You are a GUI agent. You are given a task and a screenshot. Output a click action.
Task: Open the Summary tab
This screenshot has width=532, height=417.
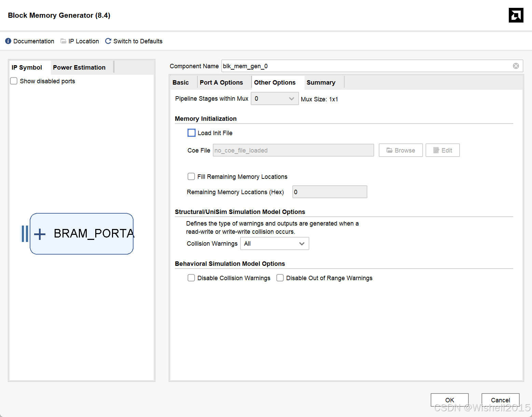point(321,83)
